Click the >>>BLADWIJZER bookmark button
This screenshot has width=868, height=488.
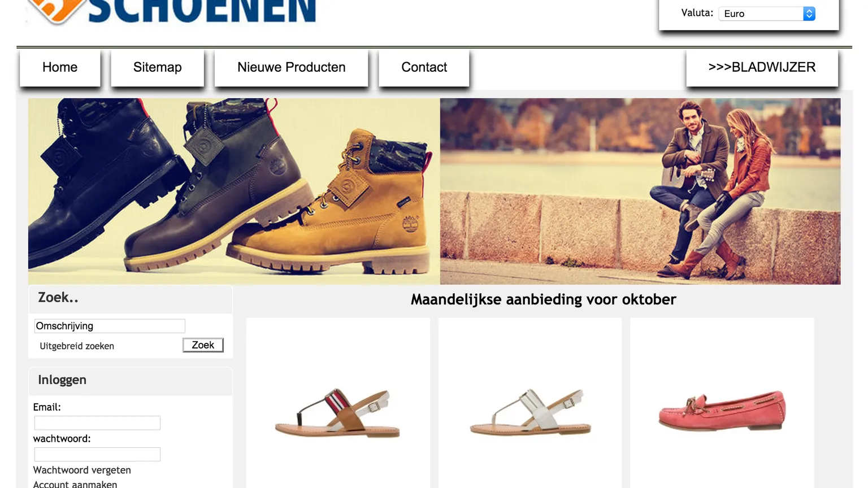point(762,67)
